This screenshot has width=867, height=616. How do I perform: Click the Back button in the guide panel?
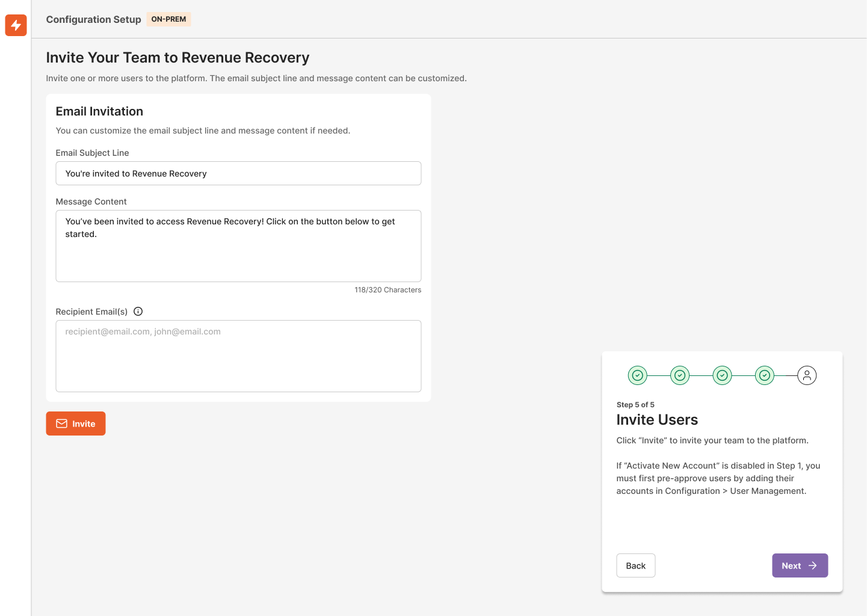[635, 565]
